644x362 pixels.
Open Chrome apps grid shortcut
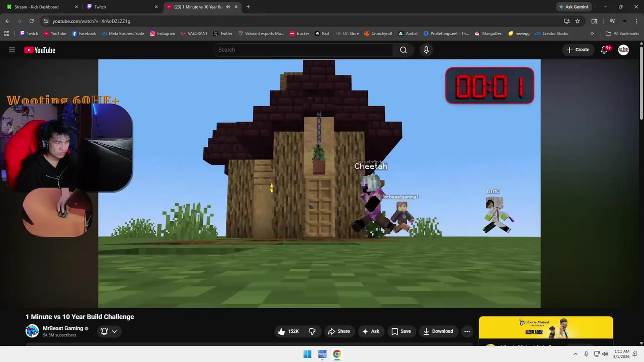pyautogui.click(x=7, y=34)
